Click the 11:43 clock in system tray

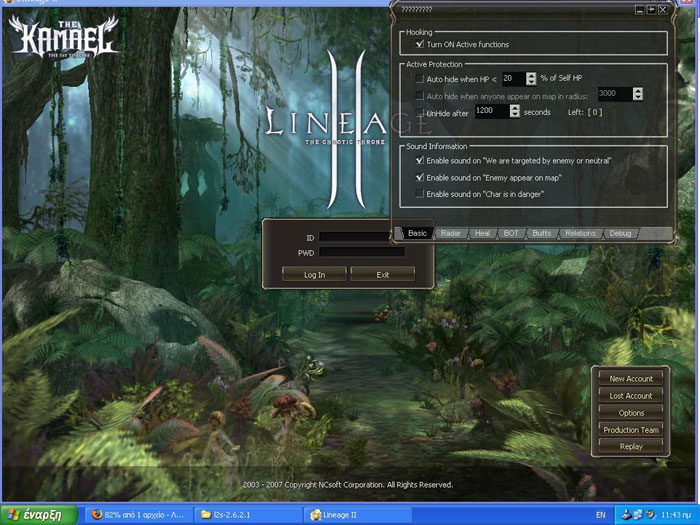[676, 515]
